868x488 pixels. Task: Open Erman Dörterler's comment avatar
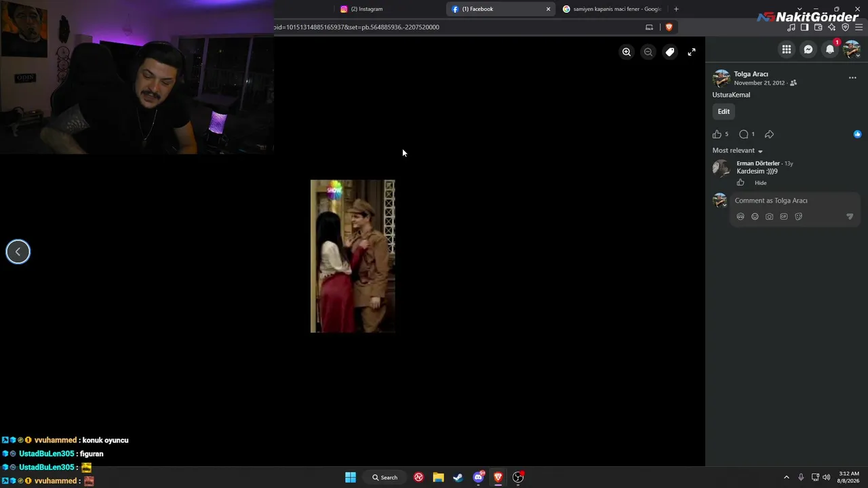coord(721,168)
